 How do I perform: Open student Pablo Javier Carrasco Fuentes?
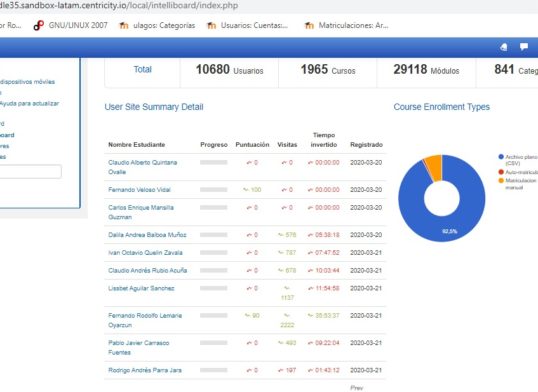[139, 347]
